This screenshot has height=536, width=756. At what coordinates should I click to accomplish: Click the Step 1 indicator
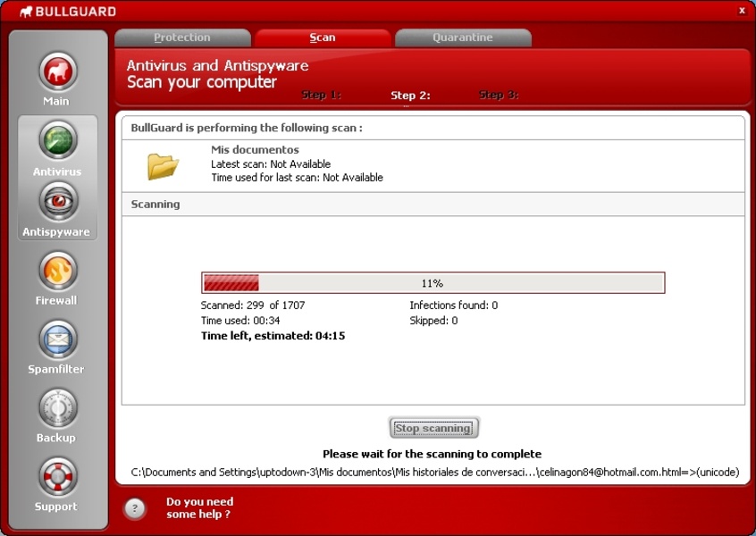322,95
